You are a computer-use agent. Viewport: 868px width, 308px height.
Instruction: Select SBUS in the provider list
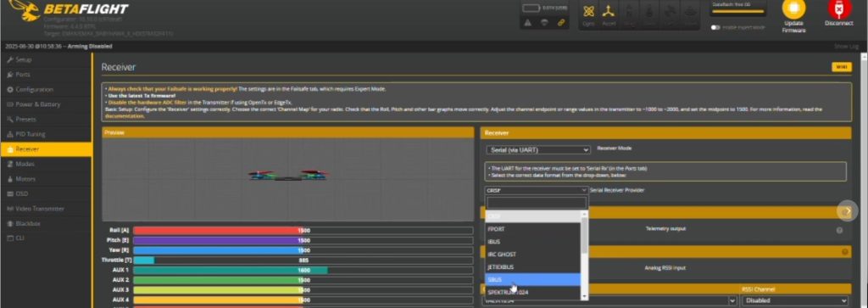point(532,280)
